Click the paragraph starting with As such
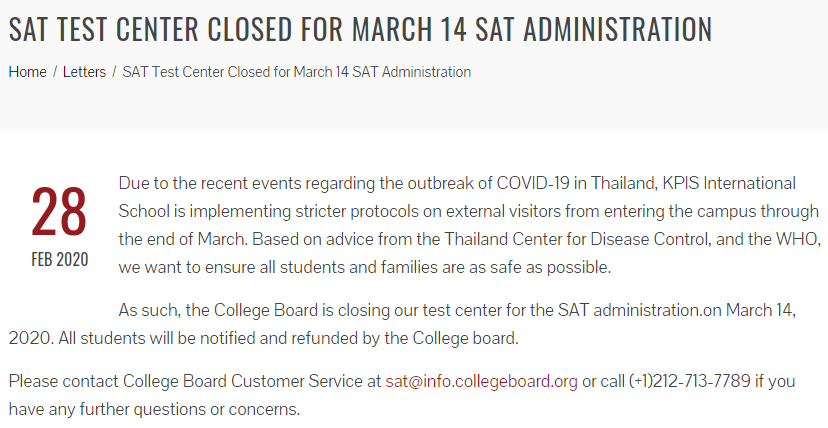 coord(400,309)
